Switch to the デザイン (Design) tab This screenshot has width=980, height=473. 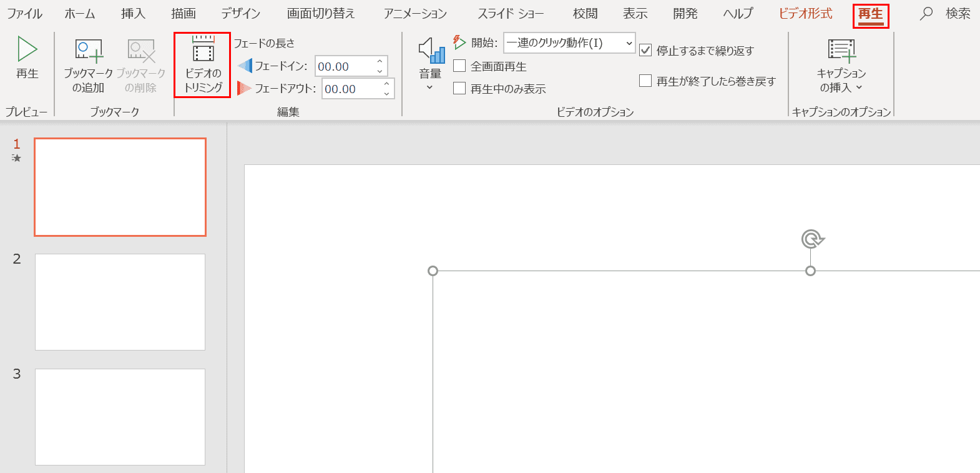tap(241, 13)
